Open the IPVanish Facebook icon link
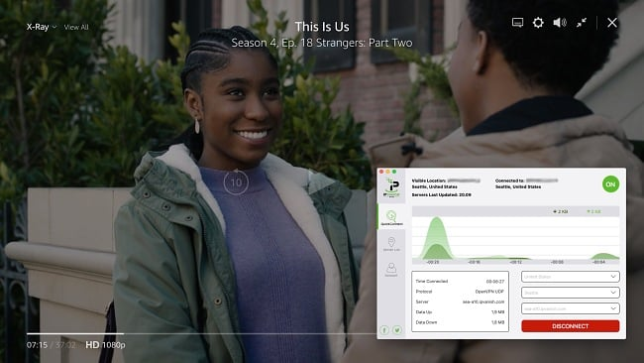The height and width of the screenshot is (363, 644). point(384,329)
